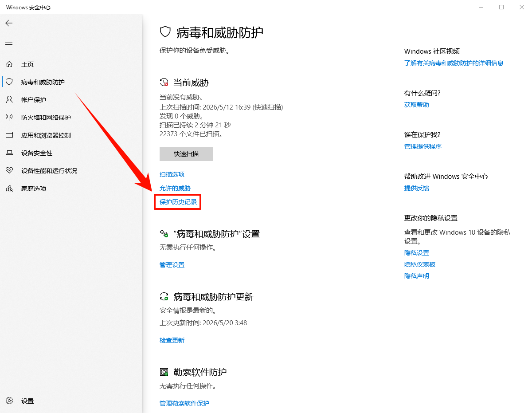Click the 获取帮助 link

[417, 105]
